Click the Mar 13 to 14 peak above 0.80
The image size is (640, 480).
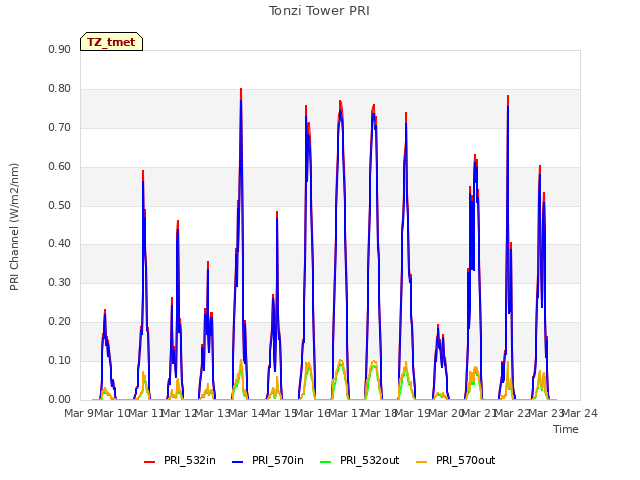[241, 89]
